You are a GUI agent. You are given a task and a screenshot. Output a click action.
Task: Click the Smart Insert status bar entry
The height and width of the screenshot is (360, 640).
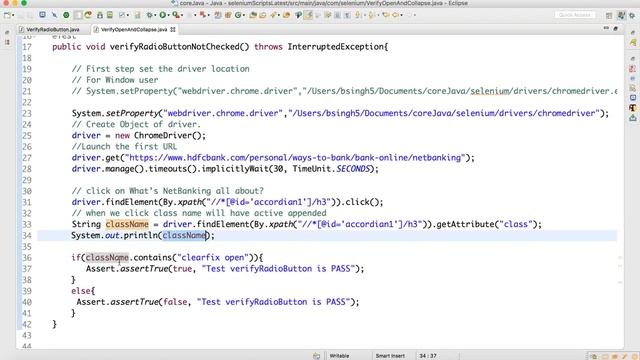[x=390, y=356]
